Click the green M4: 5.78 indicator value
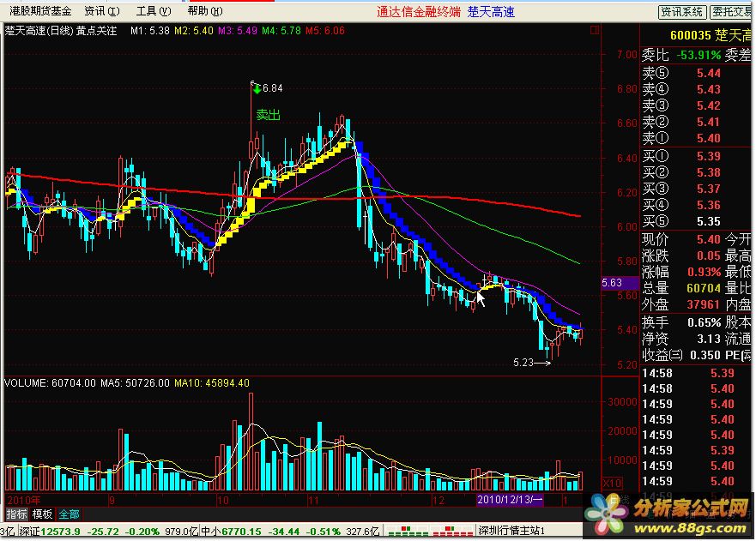This screenshot has height=541, width=756. pyautogui.click(x=281, y=31)
